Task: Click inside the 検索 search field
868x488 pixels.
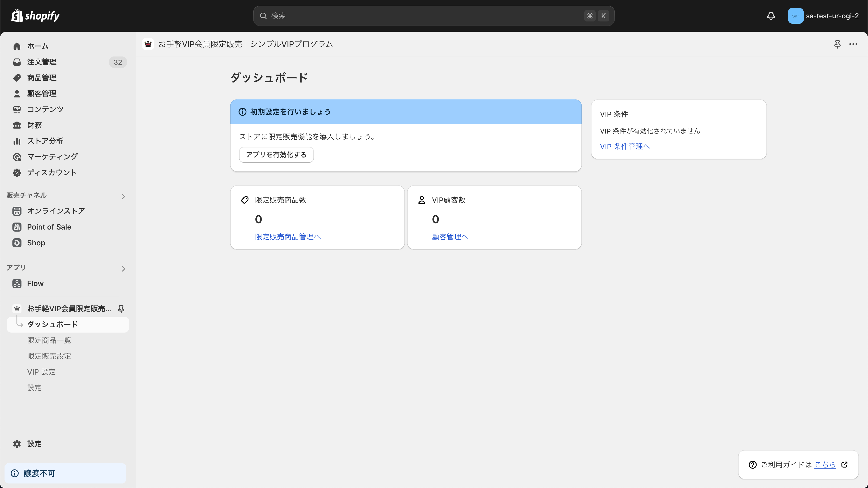Action: click(433, 16)
